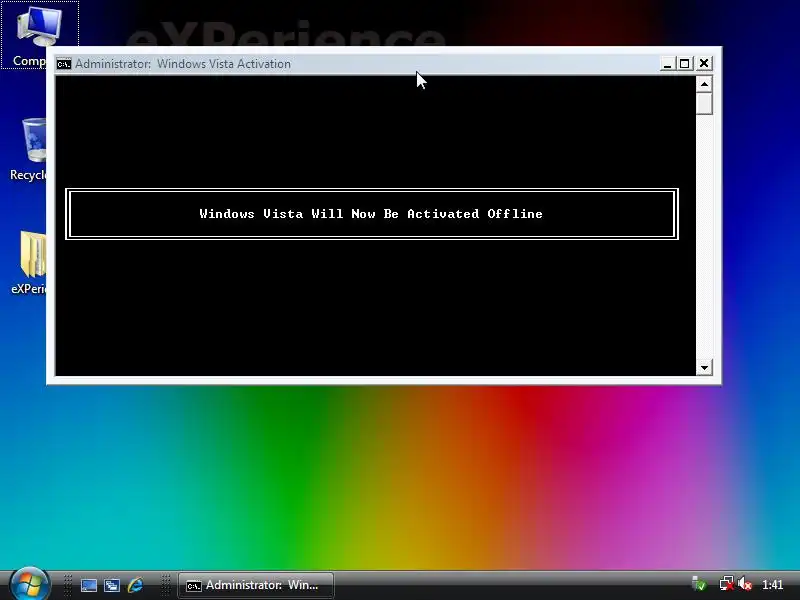Select the Administrator: Win... taskbar button
800x600 pixels.
pos(256,585)
